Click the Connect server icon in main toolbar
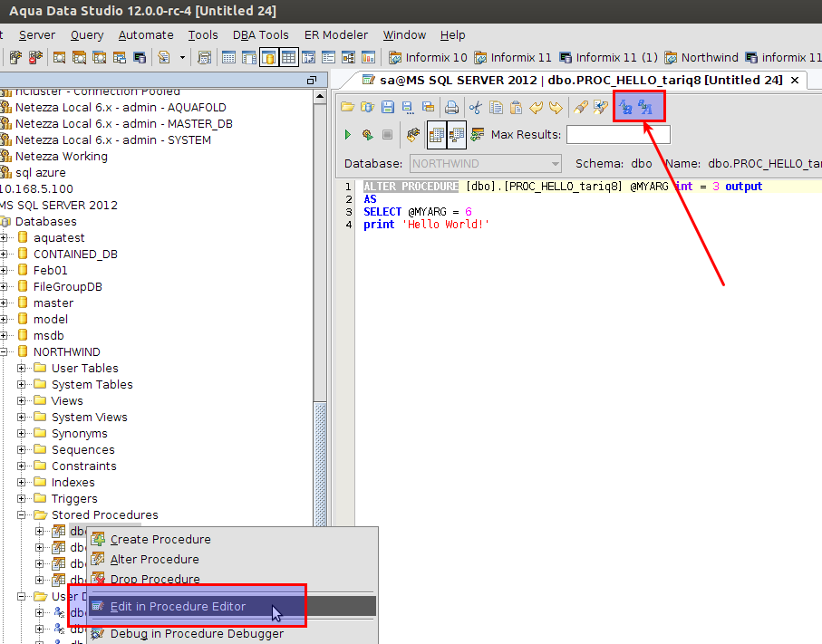The width and height of the screenshot is (822, 644). pos(15,57)
